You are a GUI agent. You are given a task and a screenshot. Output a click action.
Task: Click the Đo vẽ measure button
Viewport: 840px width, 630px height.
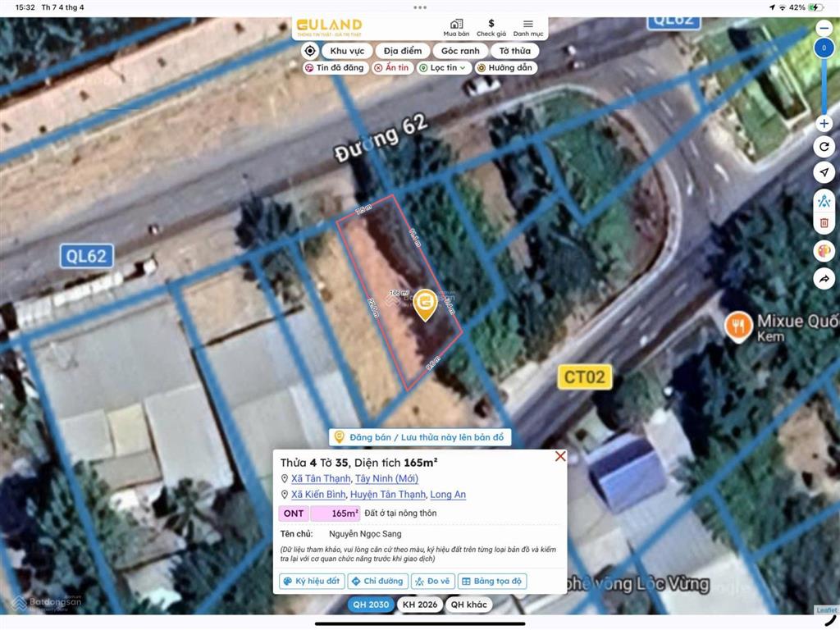pos(433,582)
